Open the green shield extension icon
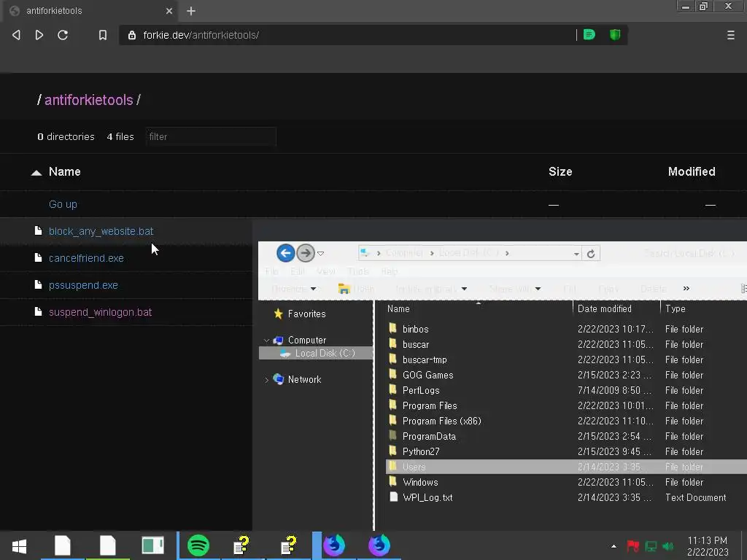Image resolution: width=747 pixels, height=560 pixels. (x=615, y=35)
